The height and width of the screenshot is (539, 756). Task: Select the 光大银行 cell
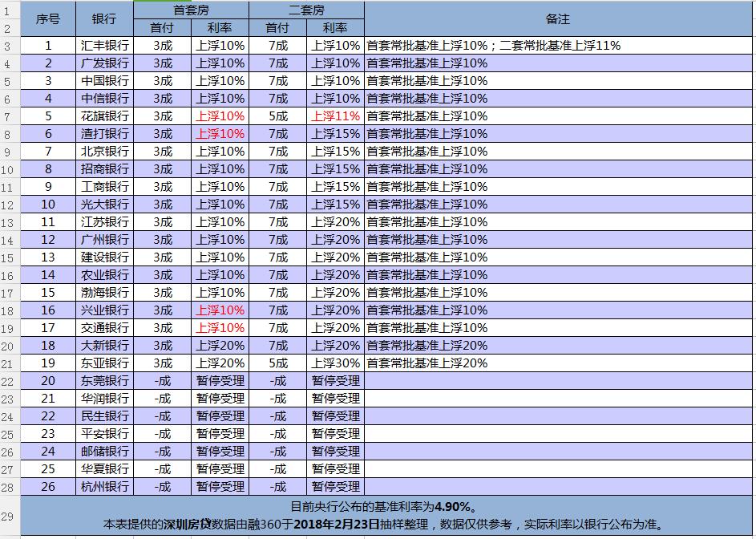(104, 204)
